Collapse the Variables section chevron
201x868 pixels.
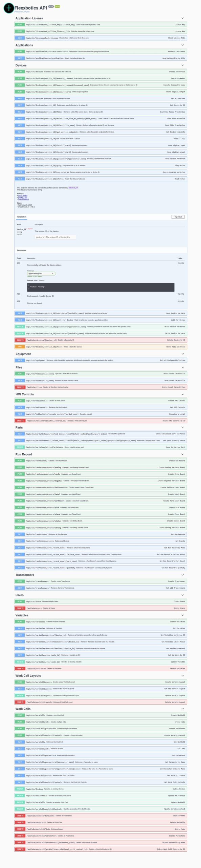(x=183, y=615)
